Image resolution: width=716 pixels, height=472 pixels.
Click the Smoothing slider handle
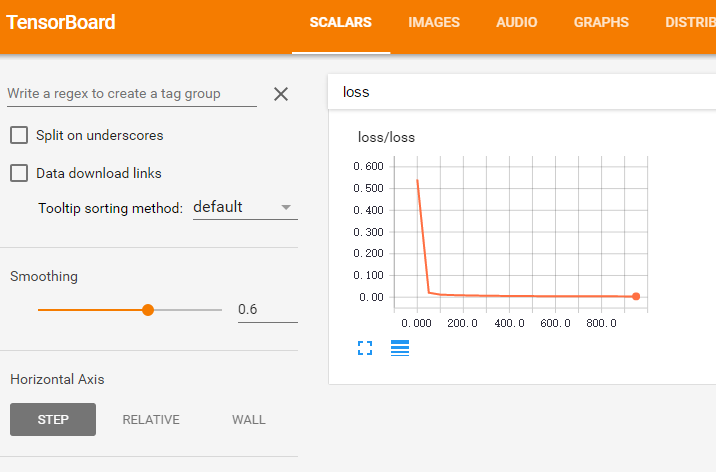(148, 310)
